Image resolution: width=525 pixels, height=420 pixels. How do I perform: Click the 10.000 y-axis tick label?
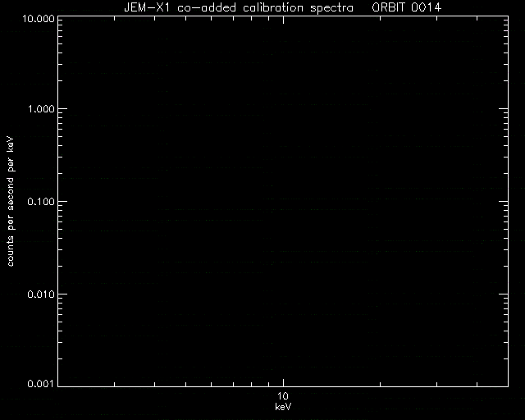pyautogui.click(x=39, y=18)
